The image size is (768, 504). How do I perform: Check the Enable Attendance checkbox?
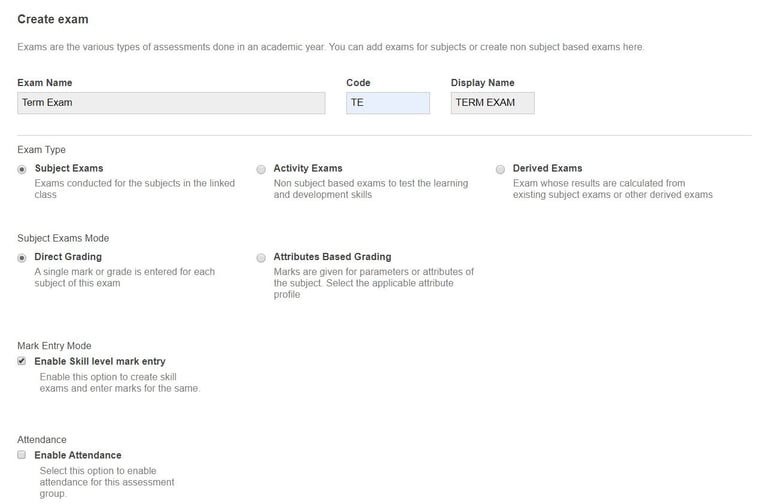pos(22,455)
